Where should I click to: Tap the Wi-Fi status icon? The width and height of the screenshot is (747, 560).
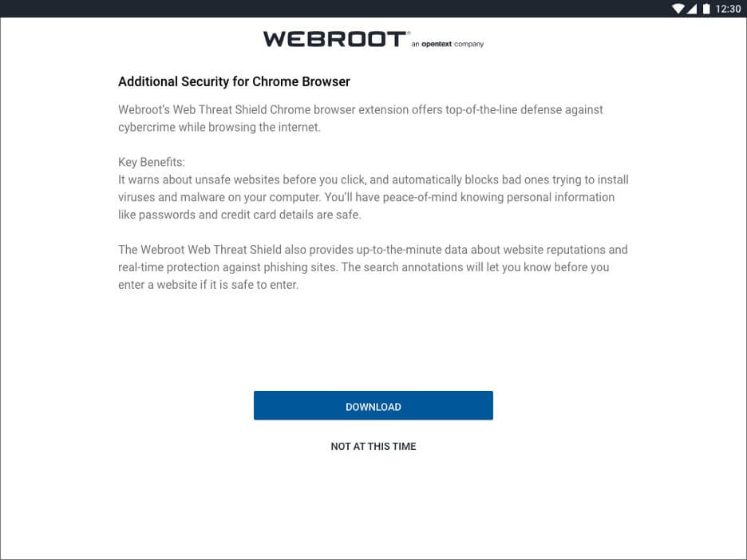point(678,9)
